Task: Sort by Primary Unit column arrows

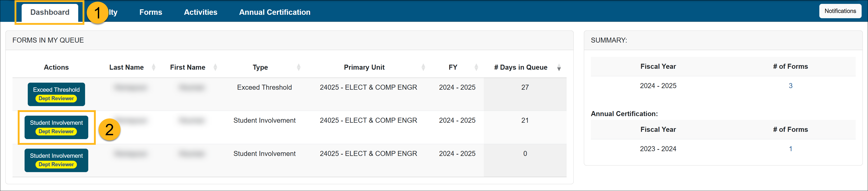Action: point(423,67)
